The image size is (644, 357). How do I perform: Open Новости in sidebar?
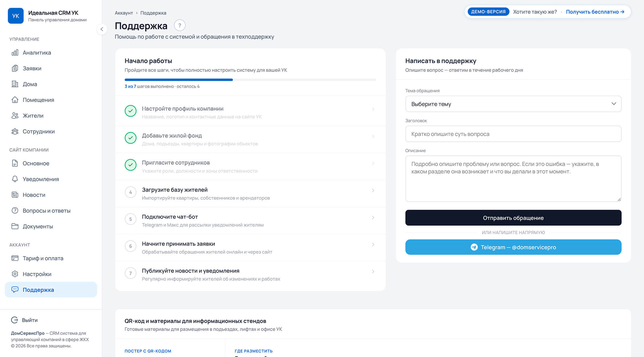(x=51, y=195)
